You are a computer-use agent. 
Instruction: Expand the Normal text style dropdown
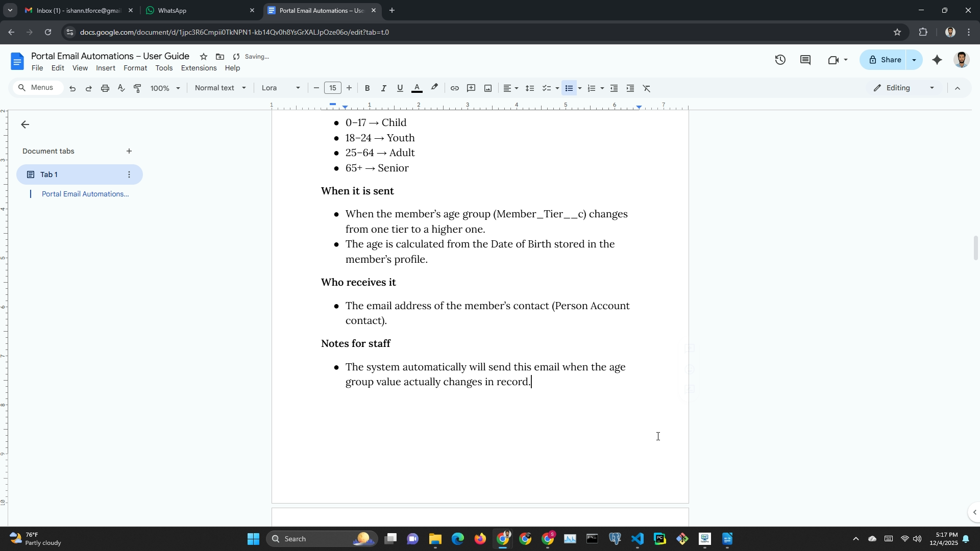[220, 88]
